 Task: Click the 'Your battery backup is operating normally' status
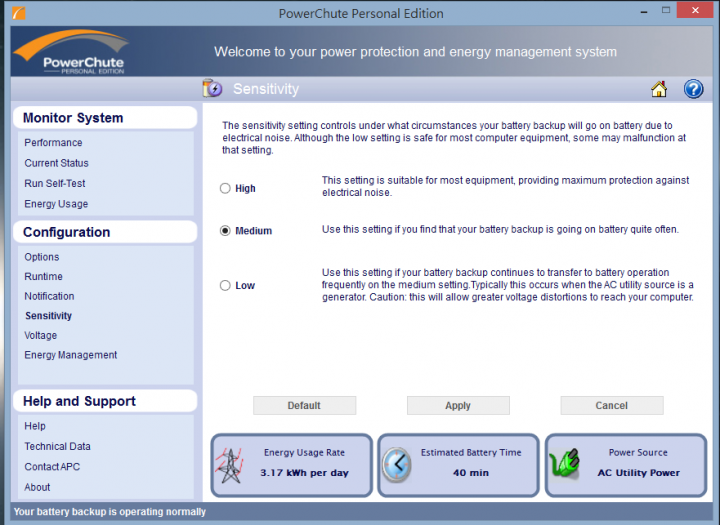(110, 512)
